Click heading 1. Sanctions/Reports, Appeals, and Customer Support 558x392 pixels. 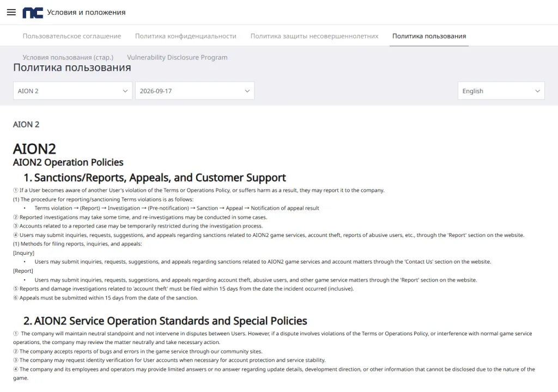155,177
